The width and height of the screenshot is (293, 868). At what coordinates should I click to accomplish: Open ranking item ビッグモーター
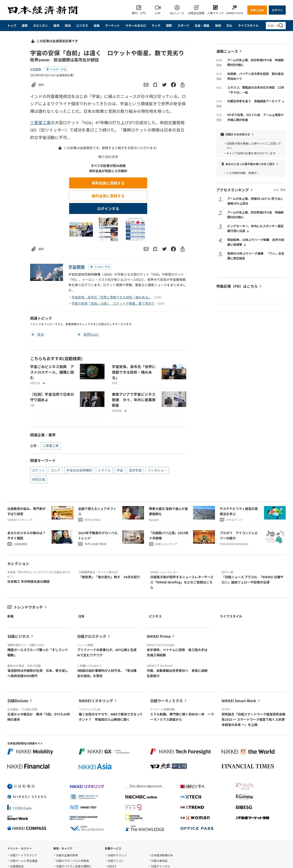[x=255, y=228]
